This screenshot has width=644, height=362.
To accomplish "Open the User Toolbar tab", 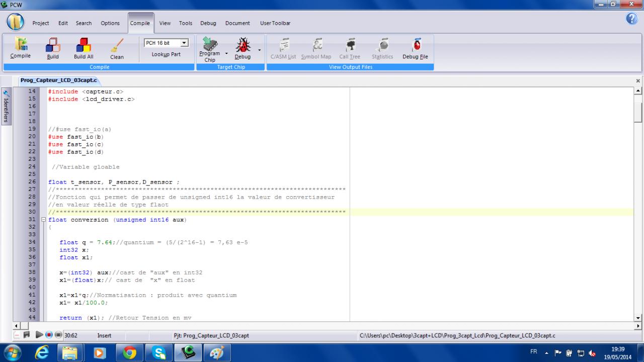I will point(275,23).
